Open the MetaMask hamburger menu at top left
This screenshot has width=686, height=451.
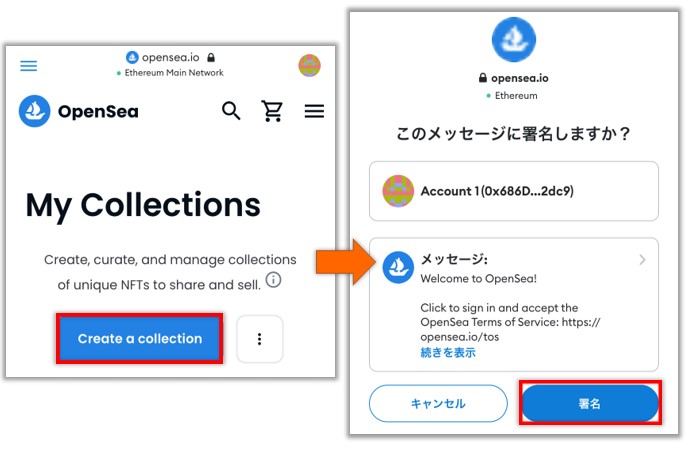tap(28, 66)
